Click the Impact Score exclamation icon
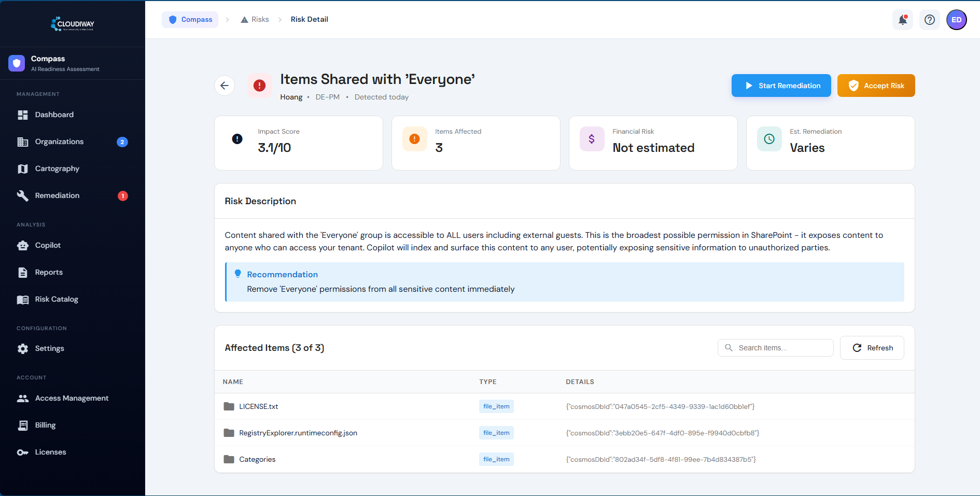 (237, 139)
